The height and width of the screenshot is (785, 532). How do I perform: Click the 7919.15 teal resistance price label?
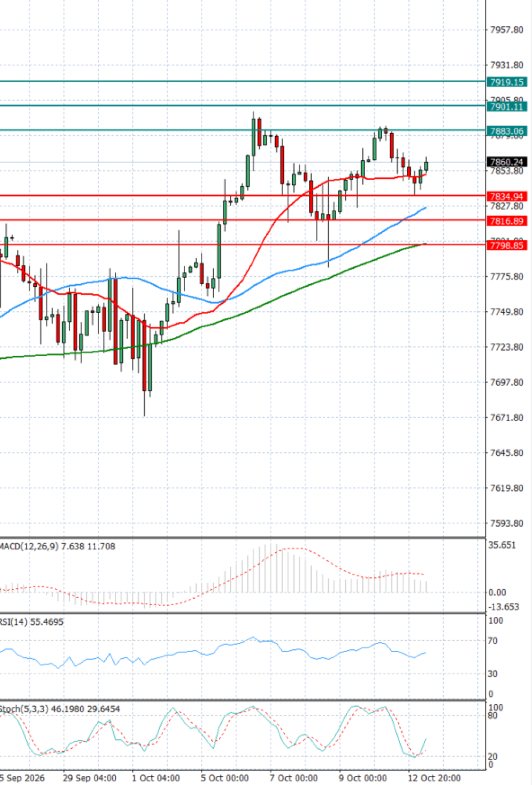click(x=507, y=82)
